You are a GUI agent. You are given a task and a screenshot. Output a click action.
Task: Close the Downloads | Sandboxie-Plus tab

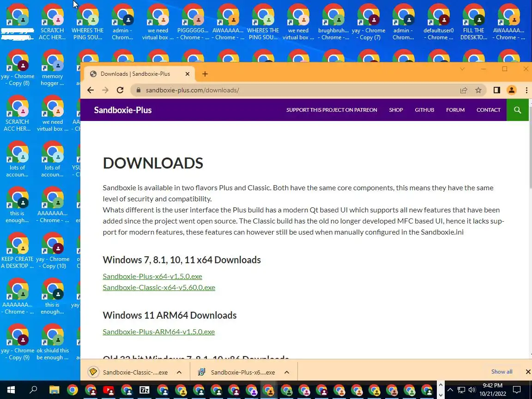pos(187,74)
